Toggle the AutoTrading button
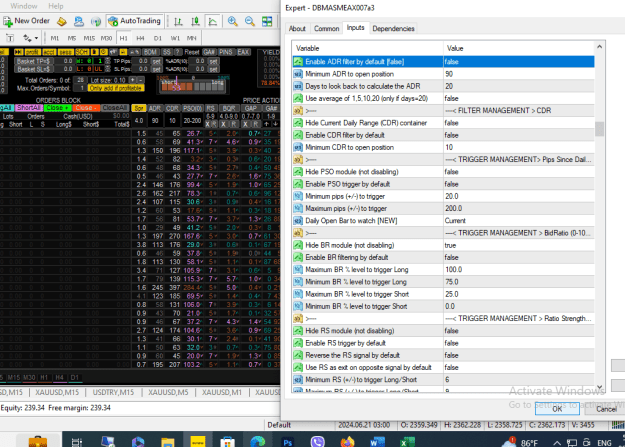The height and width of the screenshot is (447, 625). coord(135,21)
